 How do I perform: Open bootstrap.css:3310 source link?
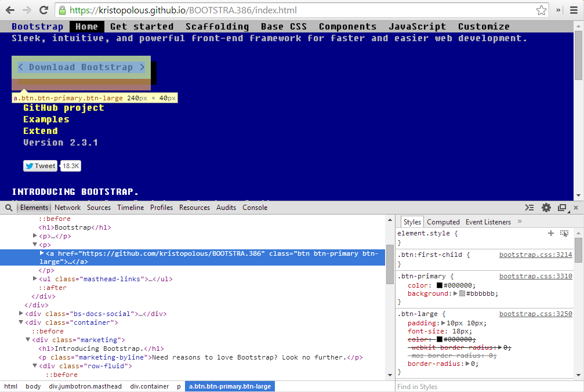pyautogui.click(x=536, y=276)
